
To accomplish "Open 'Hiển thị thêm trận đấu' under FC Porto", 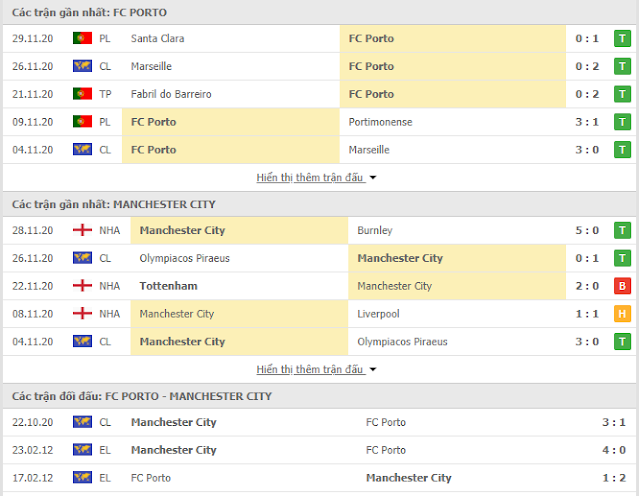I will coord(310,178).
